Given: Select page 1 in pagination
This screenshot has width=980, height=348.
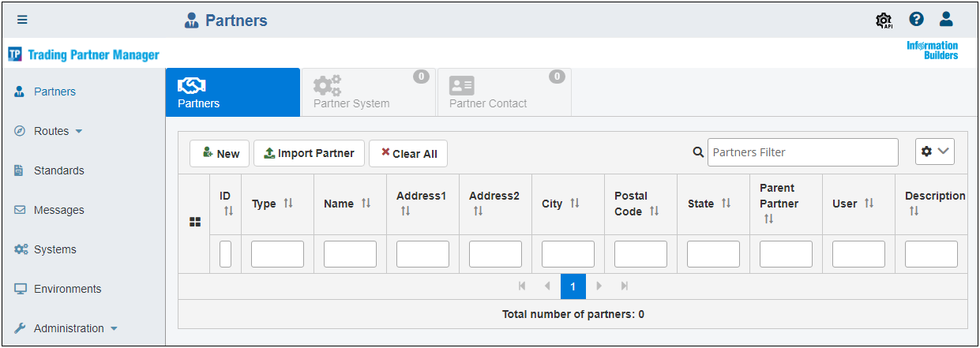Looking at the screenshot, I should (573, 286).
